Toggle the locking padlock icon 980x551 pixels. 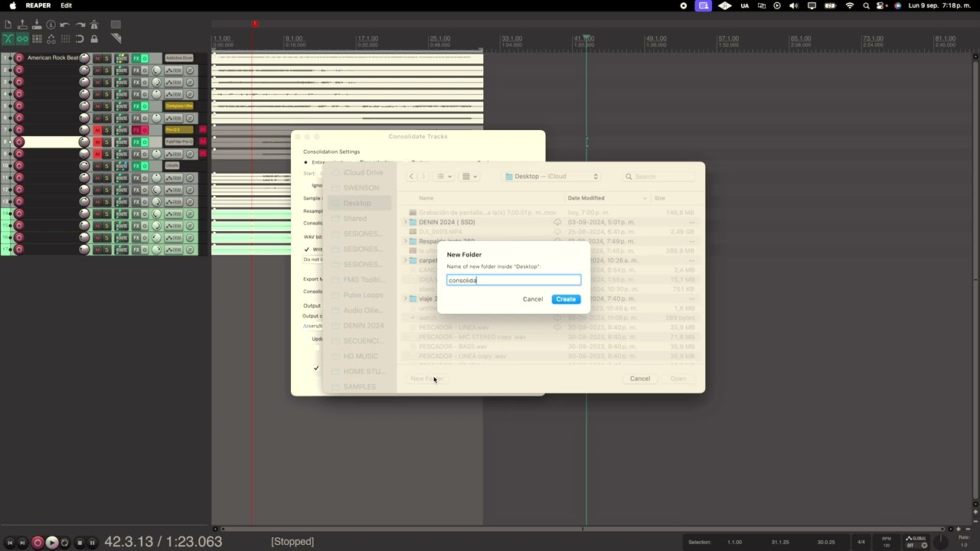(x=94, y=39)
